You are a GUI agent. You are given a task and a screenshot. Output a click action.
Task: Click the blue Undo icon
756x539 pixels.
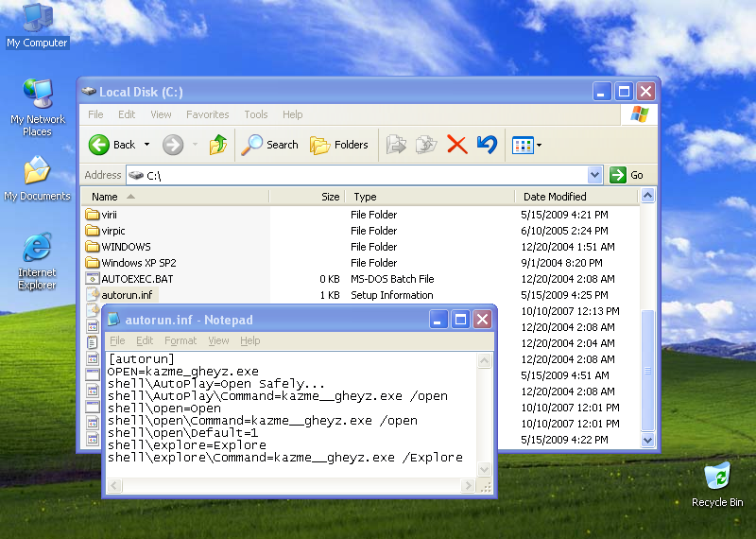point(487,145)
